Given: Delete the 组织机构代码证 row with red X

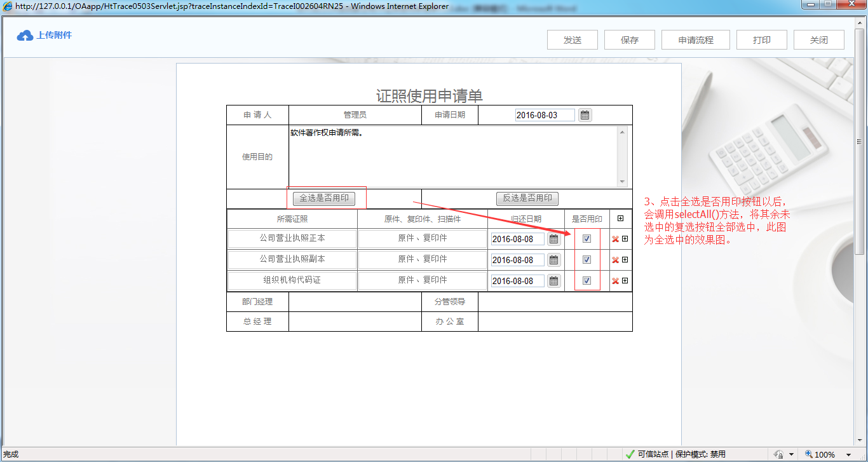Looking at the screenshot, I should coord(615,281).
